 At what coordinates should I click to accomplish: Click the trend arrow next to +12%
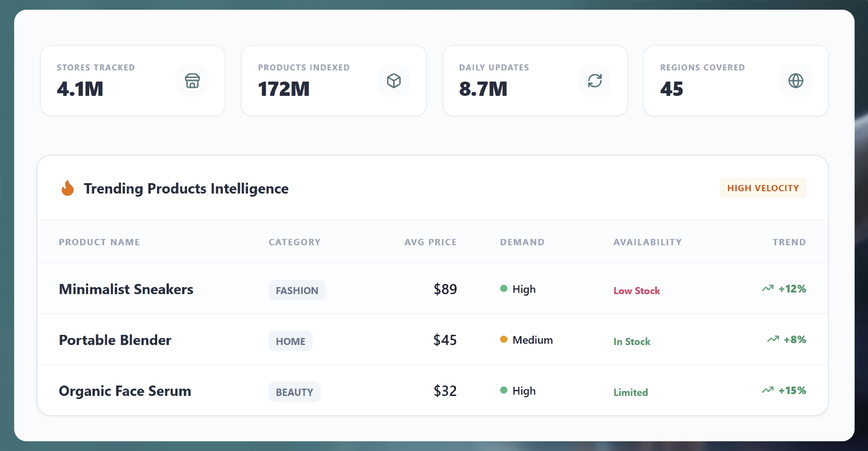768,288
